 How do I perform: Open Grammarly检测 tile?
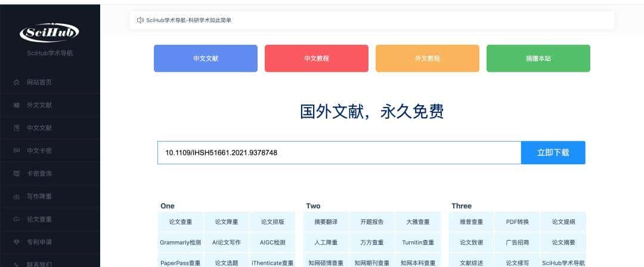click(x=181, y=243)
